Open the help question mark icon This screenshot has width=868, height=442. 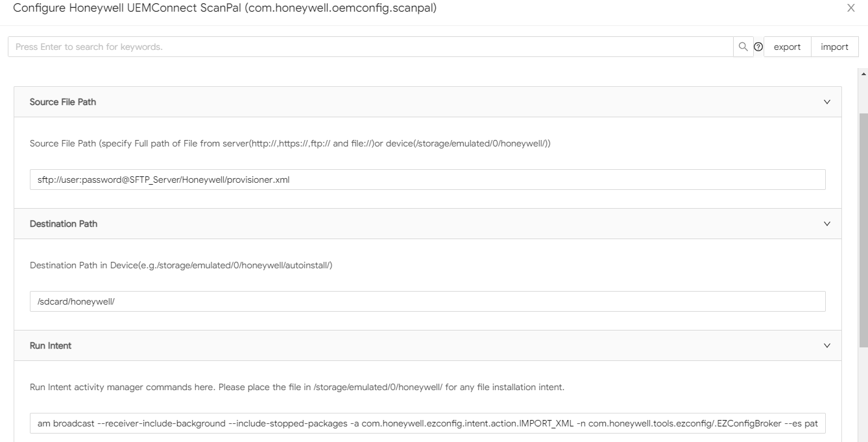[x=758, y=47]
